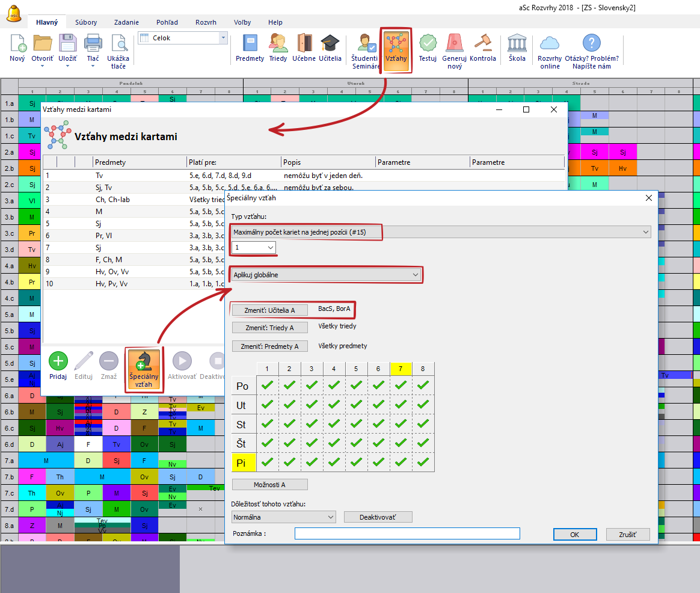Click into the Poznámka text field
The image size is (700, 593).
pyautogui.click(x=407, y=533)
